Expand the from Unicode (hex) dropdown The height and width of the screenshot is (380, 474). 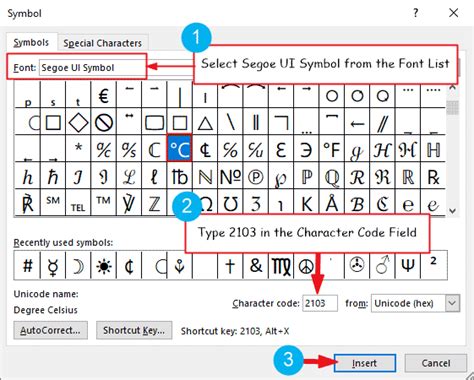coord(452,303)
